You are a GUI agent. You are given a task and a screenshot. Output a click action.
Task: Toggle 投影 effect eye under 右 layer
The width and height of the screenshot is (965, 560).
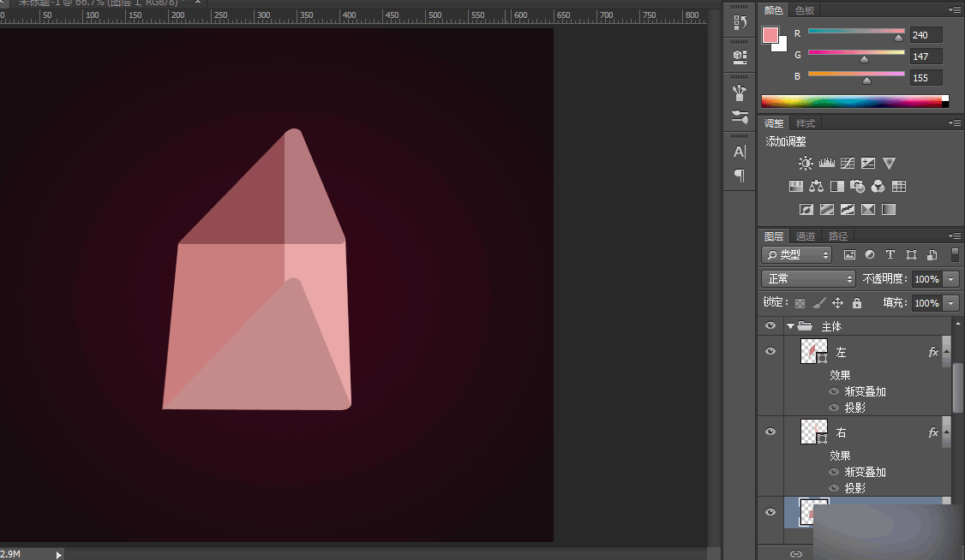coord(834,488)
